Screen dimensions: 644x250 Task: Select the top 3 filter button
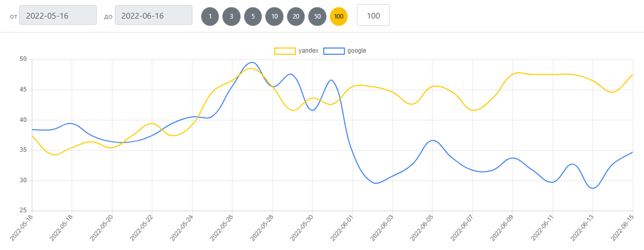tap(231, 16)
